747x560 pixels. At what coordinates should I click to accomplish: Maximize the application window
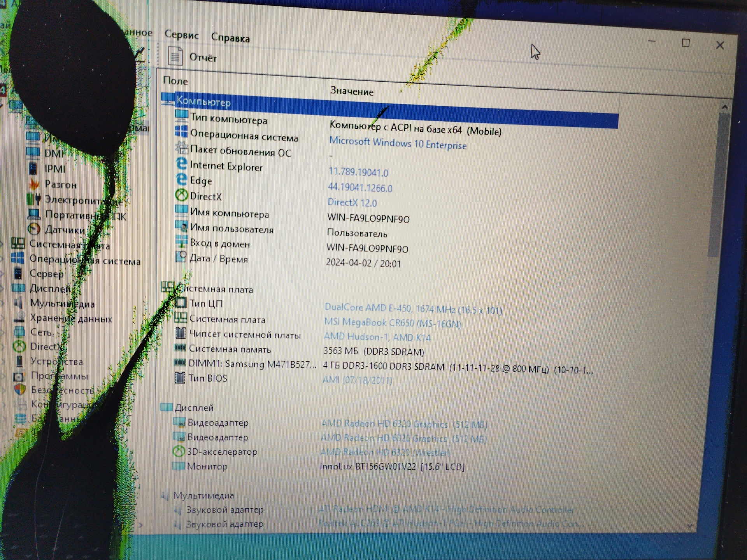[686, 43]
